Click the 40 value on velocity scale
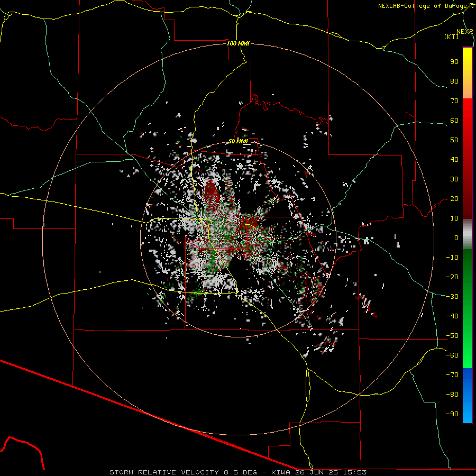The image size is (476, 476). [x=454, y=160]
